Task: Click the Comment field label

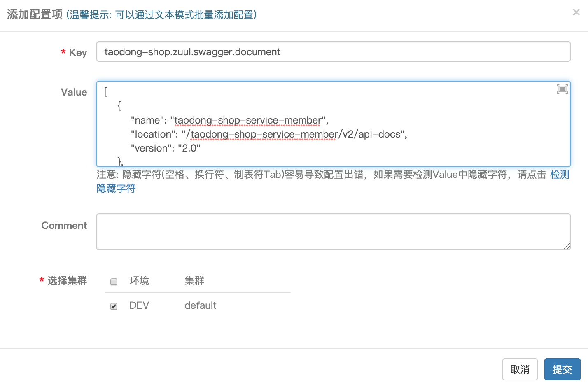Action: point(64,226)
